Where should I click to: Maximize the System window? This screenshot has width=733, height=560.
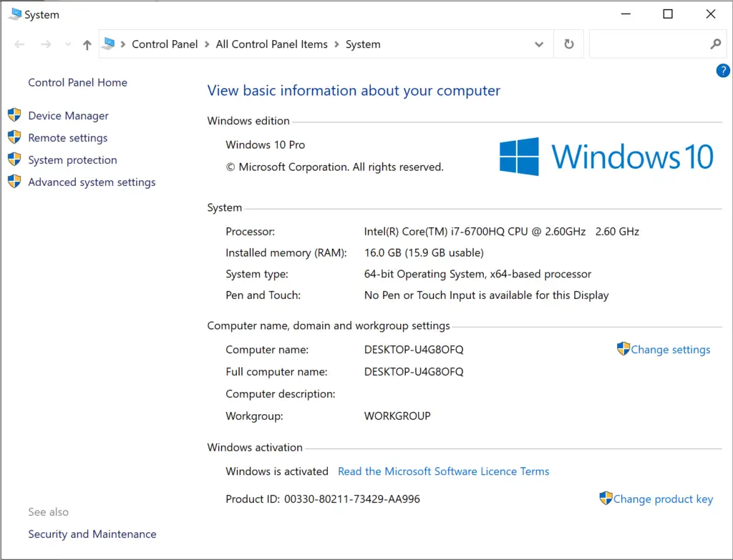(668, 14)
